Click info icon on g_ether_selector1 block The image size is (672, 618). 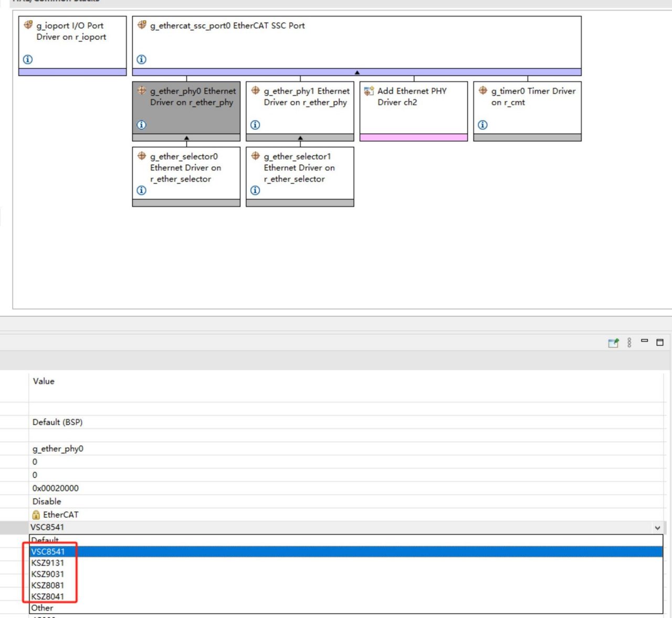click(255, 190)
